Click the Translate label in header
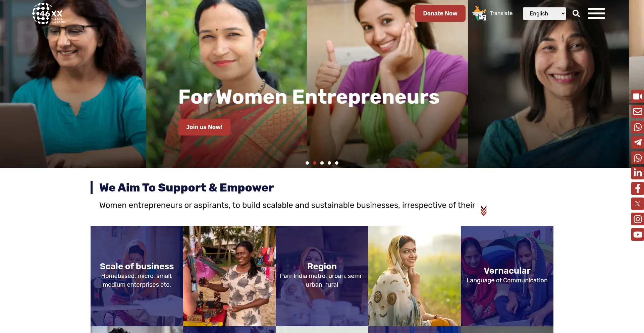644x333 pixels. [501, 13]
